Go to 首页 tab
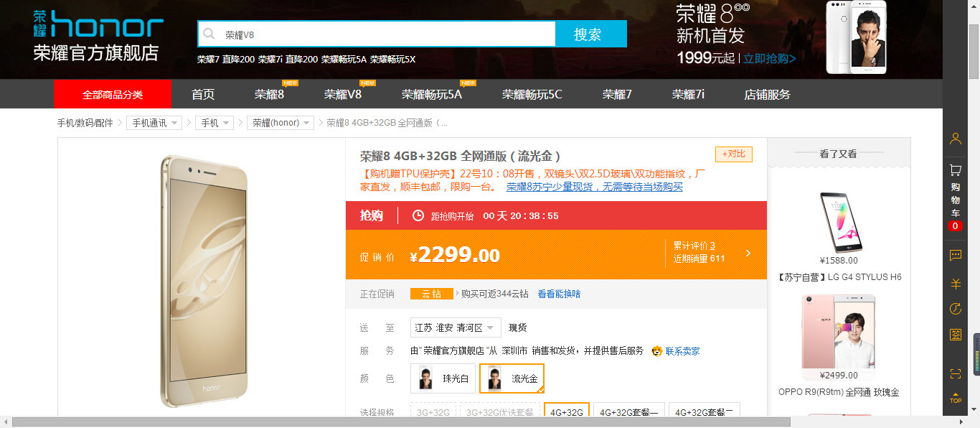Screen dimensions: 980x428 [x=203, y=94]
